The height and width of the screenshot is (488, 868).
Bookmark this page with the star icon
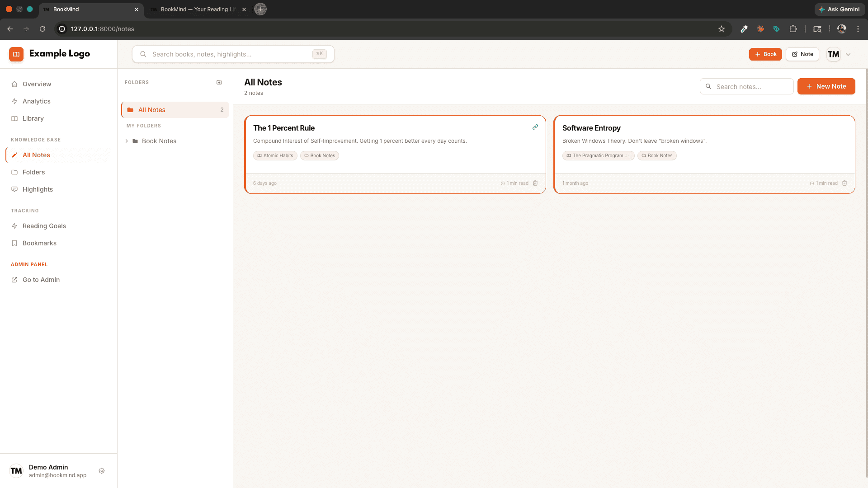point(722,29)
